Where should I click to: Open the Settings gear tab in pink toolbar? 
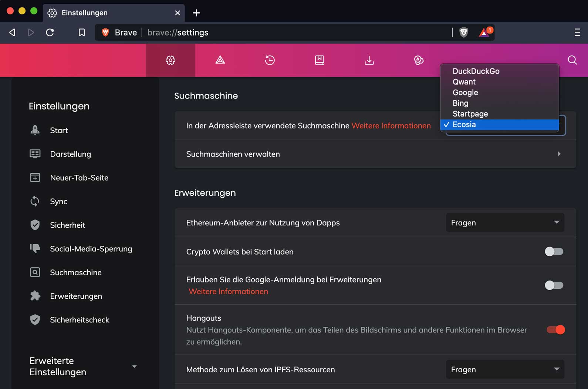pyautogui.click(x=170, y=60)
